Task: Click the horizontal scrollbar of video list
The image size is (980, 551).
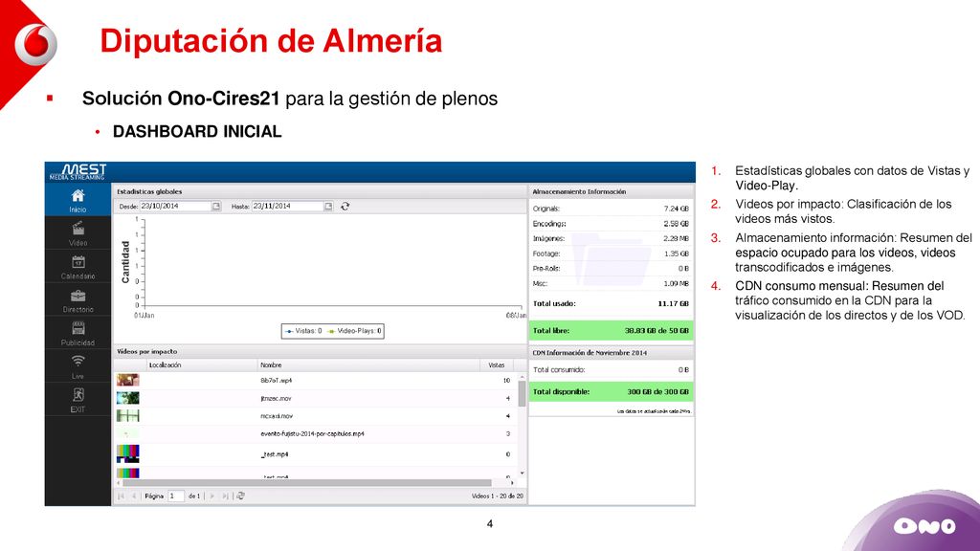Action: coord(306,483)
